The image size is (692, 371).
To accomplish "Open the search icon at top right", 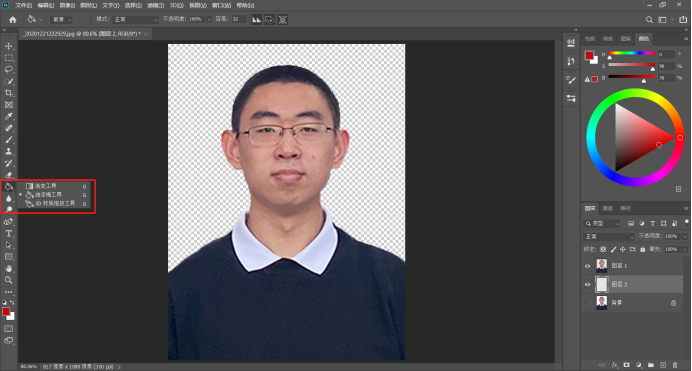I will [x=649, y=19].
